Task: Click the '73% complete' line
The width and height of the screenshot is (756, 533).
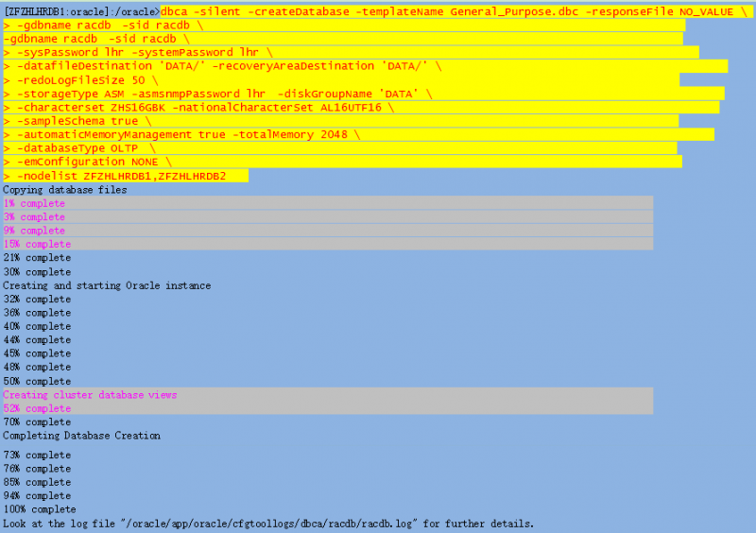Action: (37, 455)
